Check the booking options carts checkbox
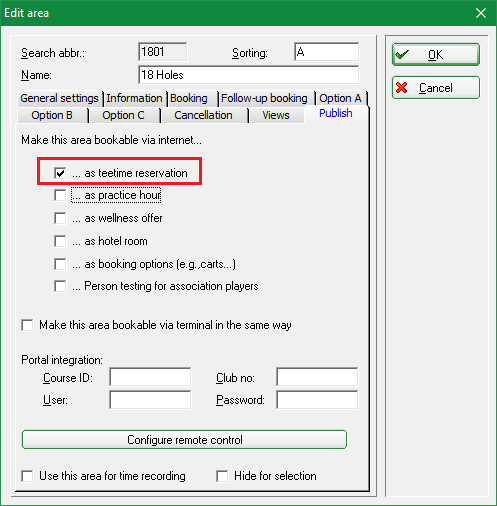Image resolution: width=497 pixels, height=506 pixels. (60, 264)
